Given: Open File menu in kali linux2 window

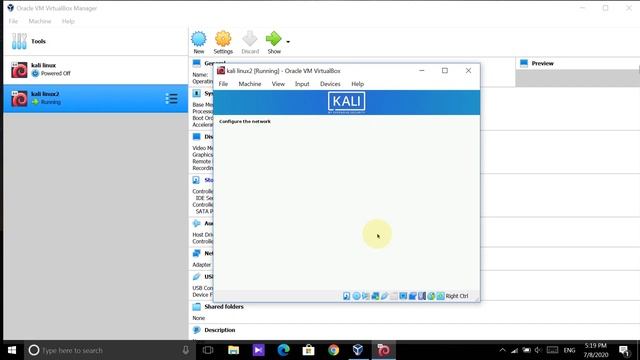Looking at the screenshot, I should tap(223, 84).
